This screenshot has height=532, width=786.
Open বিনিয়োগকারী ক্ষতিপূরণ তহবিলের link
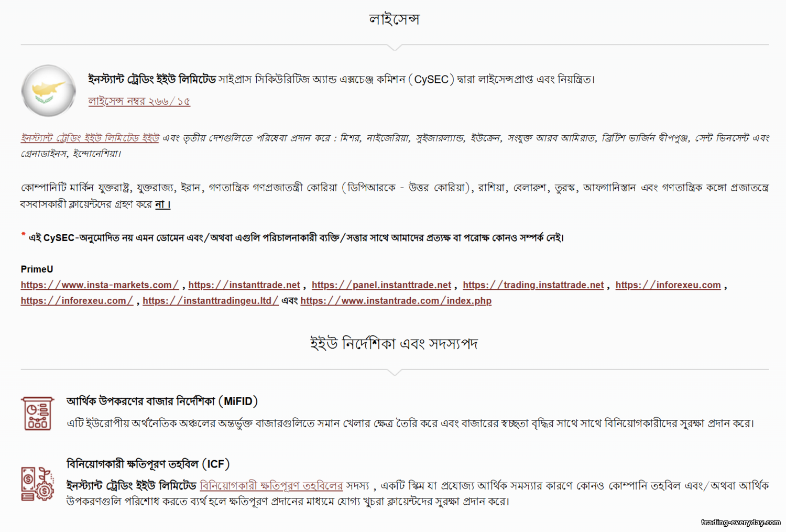tap(271, 485)
